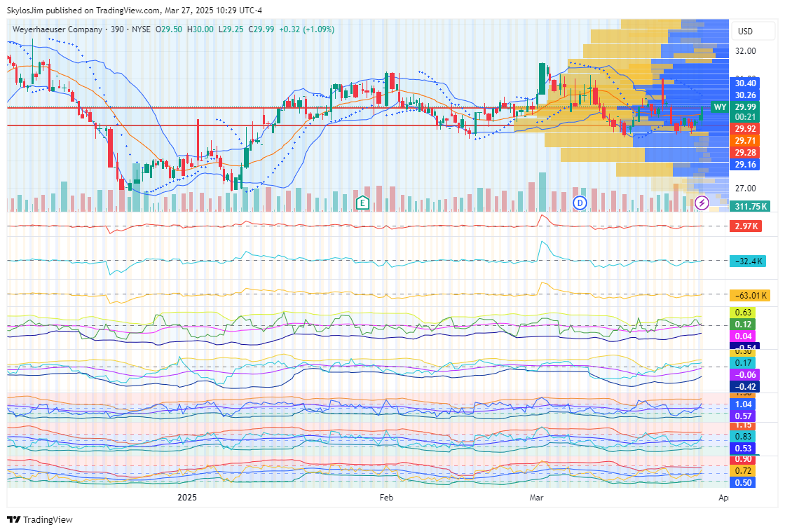Click the C29.99 close value in header
785x532 pixels.
261,29
